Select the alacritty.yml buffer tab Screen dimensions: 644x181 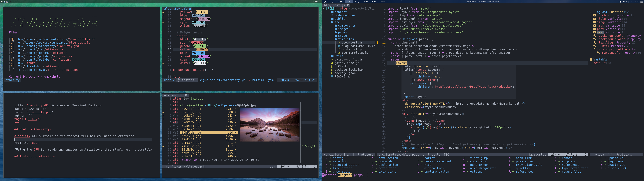tap(175, 9)
